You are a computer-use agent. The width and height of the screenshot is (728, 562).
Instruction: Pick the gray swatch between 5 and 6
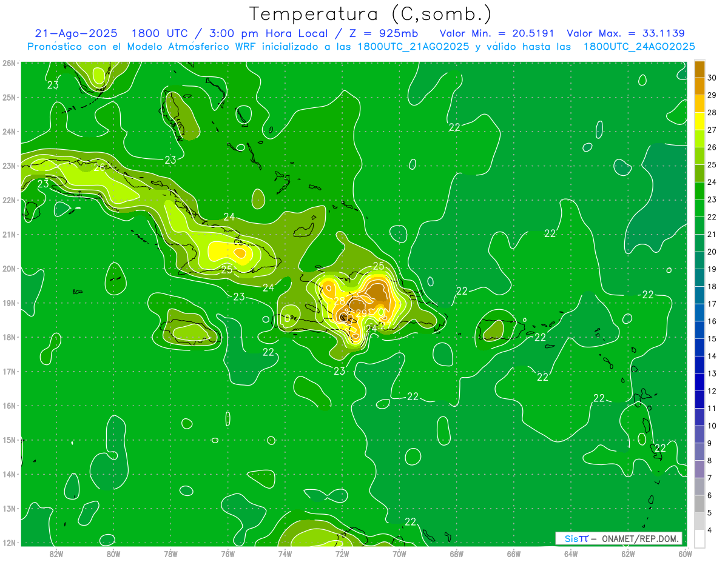(x=699, y=504)
